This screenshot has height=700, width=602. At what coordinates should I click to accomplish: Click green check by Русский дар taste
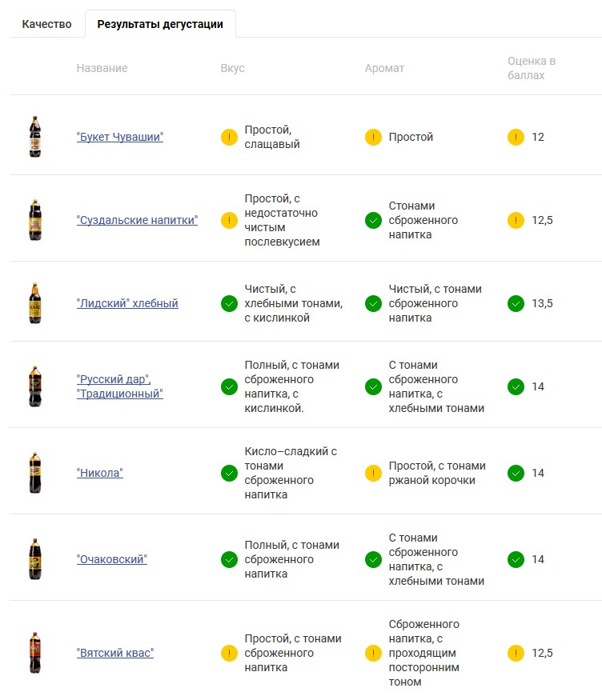229,386
